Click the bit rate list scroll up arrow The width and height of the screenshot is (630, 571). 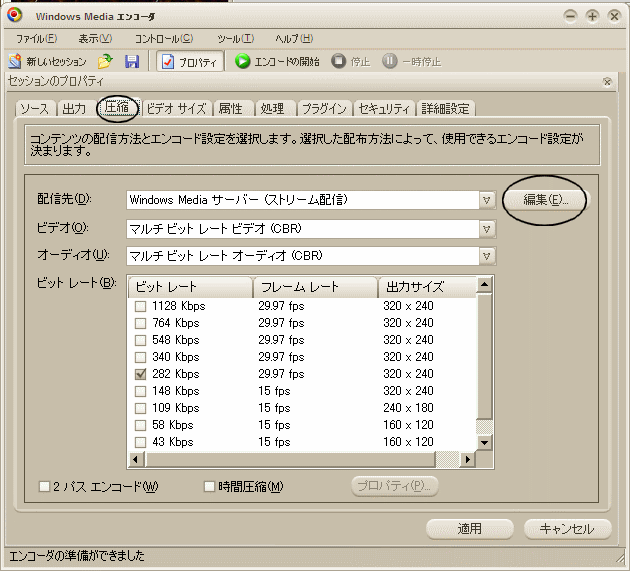[485, 285]
